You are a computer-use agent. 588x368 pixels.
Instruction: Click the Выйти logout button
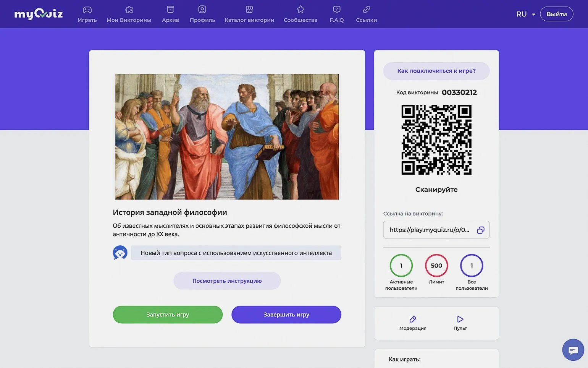click(x=556, y=14)
